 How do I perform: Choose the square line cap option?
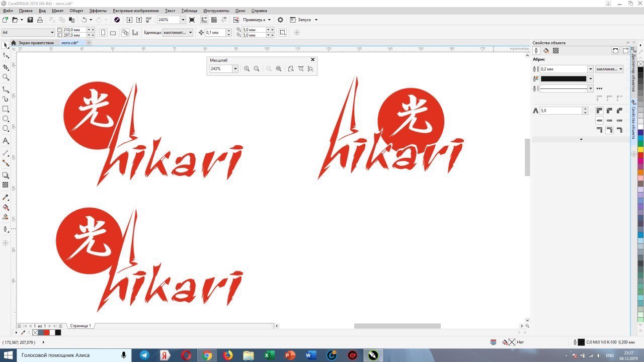coord(619,121)
